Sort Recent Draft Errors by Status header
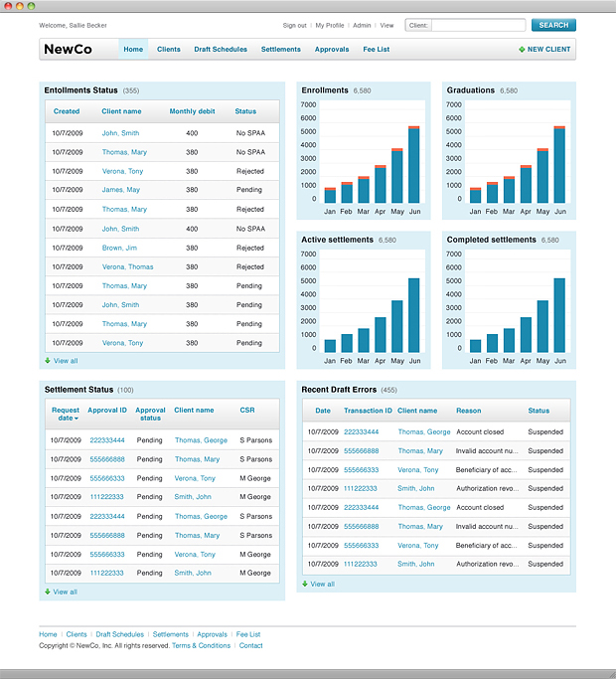Viewport: 616px width, 679px height. pyautogui.click(x=539, y=411)
